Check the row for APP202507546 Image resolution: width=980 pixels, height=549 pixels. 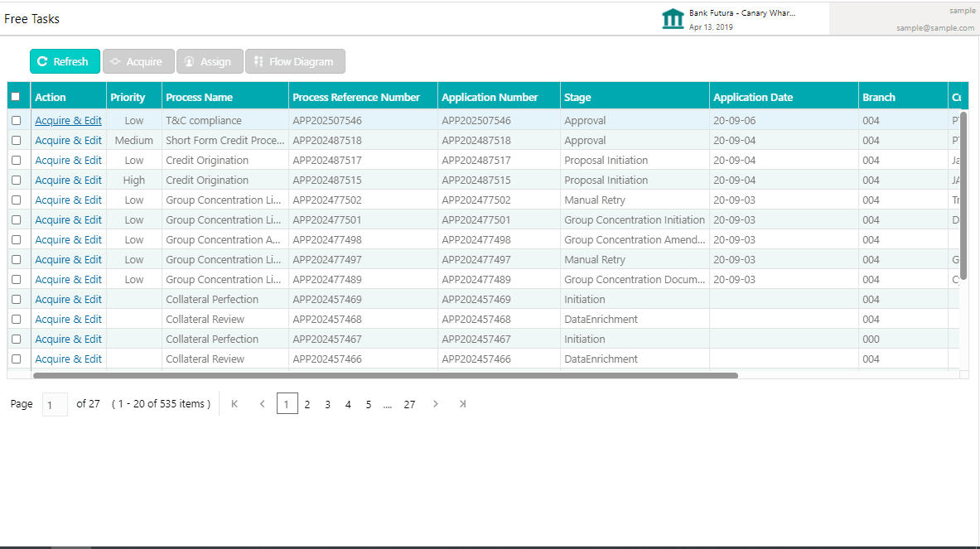[x=17, y=121]
